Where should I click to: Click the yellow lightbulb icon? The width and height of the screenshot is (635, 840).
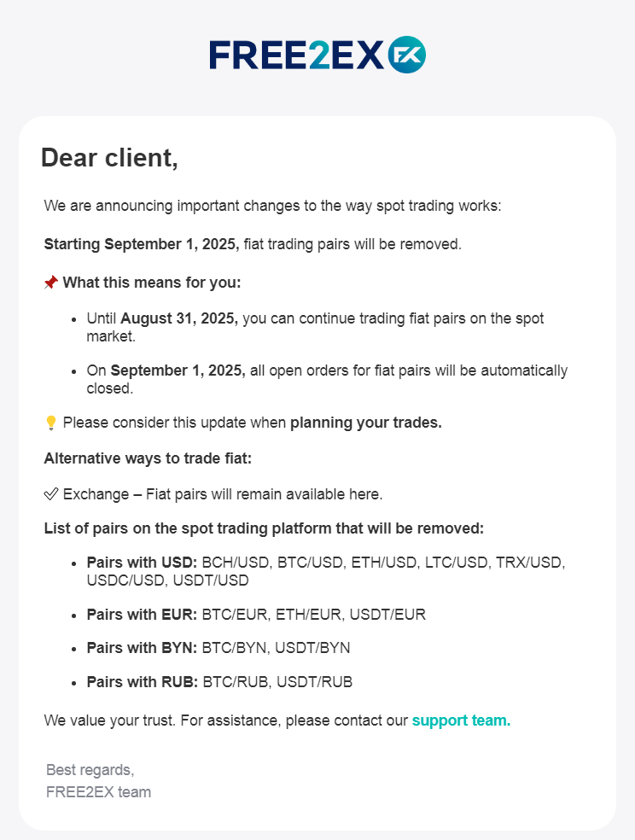(51, 423)
